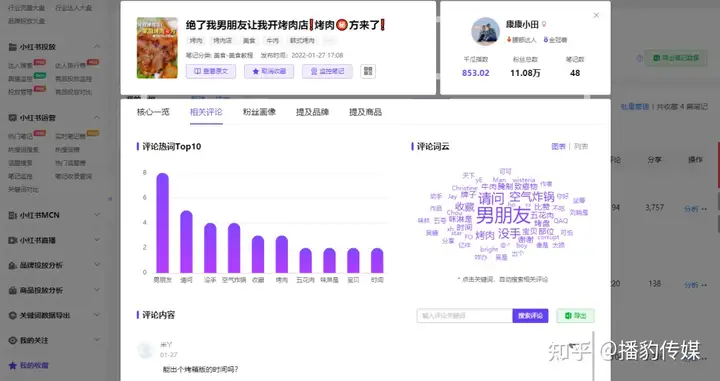
Task: Click the 导出笔记数据 button in background page
Action: [x=676, y=58]
